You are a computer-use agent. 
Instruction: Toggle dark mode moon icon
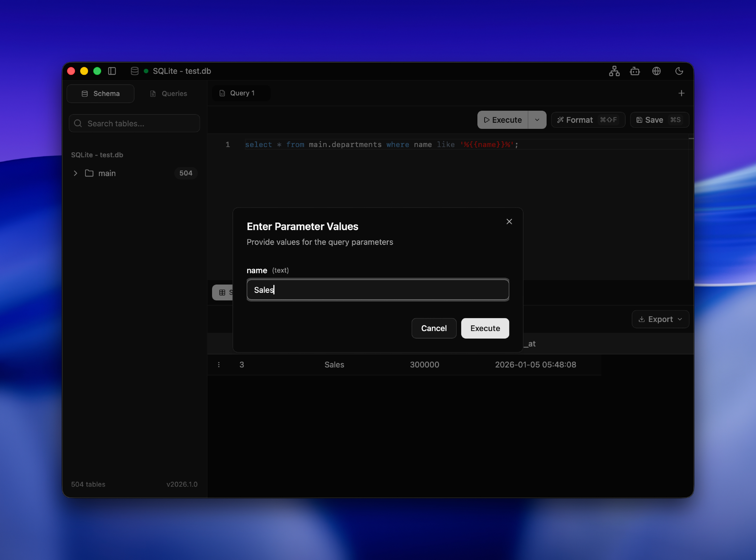679,71
